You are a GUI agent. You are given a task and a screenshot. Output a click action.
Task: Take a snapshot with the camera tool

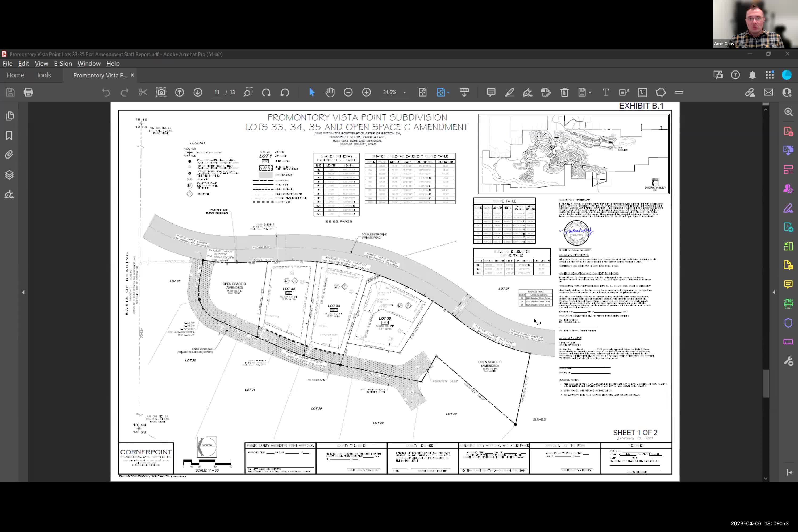tap(161, 92)
